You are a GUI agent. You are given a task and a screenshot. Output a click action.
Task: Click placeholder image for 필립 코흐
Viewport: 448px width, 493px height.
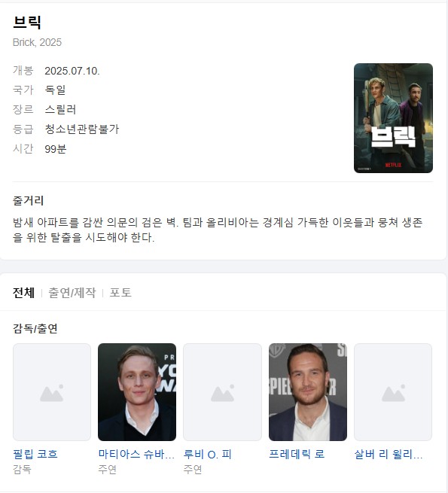click(52, 392)
